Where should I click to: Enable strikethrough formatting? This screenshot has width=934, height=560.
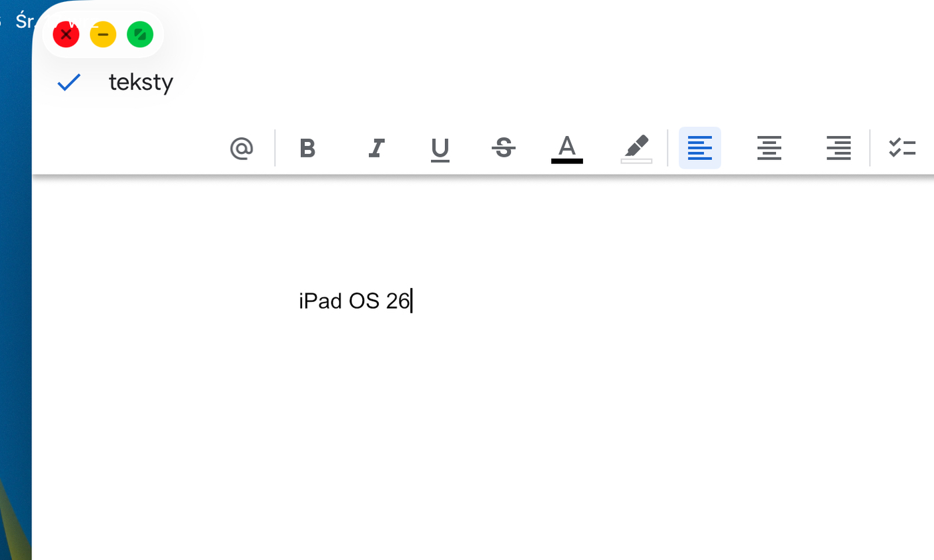504,148
